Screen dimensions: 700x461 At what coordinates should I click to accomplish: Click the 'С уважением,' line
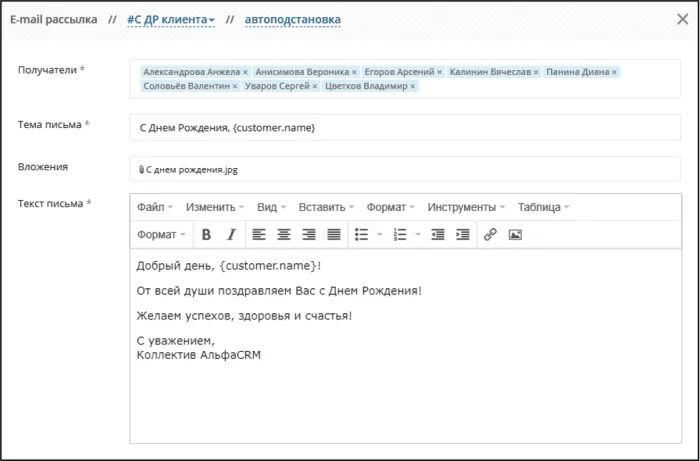(x=176, y=341)
